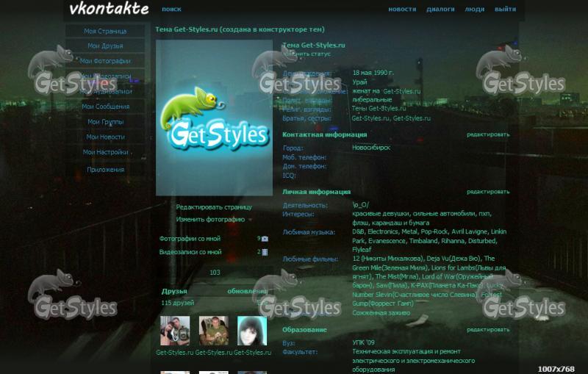The height and width of the screenshot is (374, 588).
Task: Open the Фотографии со мной link
Action: (190, 239)
